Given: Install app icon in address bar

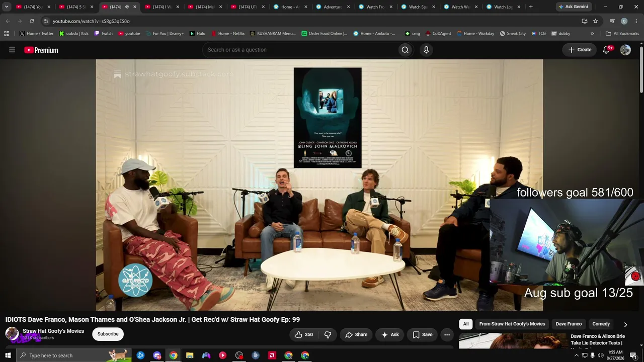Looking at the screenshot, I should pyautogui.click(x=584, y=21).
